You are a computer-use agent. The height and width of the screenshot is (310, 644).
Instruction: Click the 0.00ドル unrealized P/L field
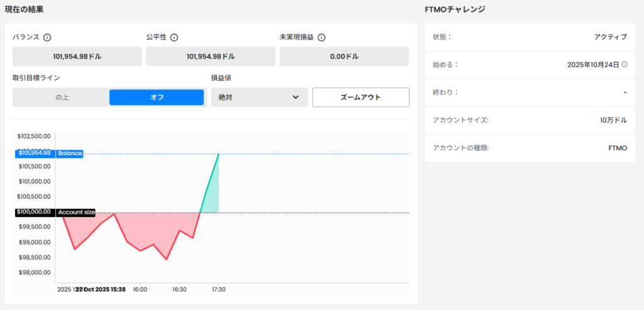344,57
